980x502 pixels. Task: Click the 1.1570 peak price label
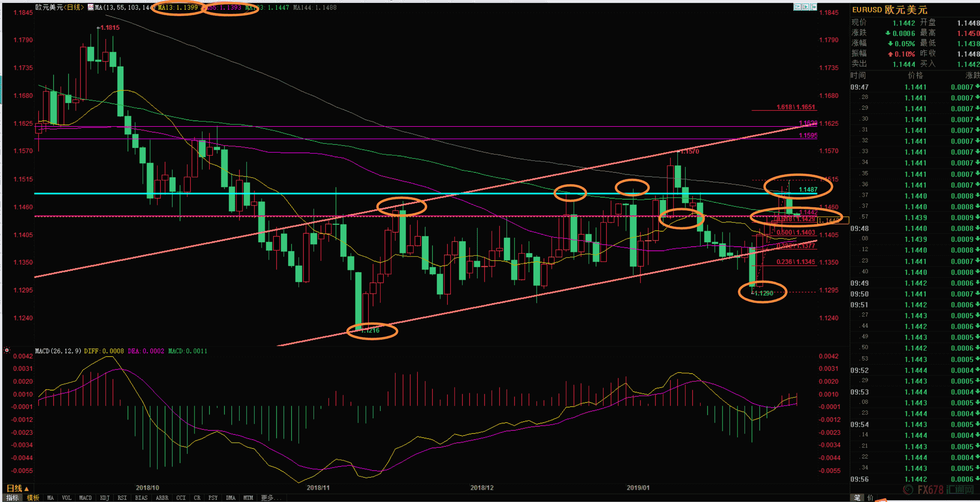689,151
